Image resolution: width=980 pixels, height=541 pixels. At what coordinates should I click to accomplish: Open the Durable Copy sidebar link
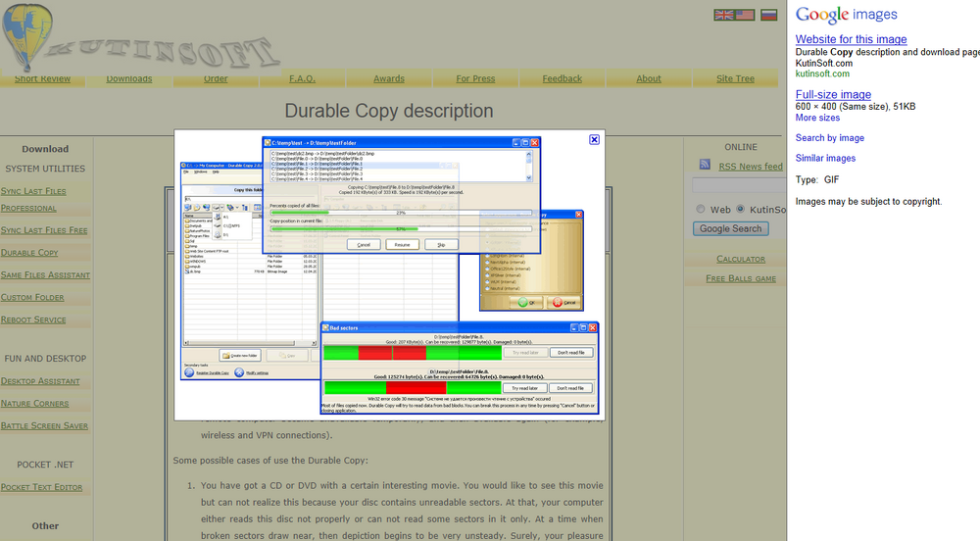pos(29,253)
